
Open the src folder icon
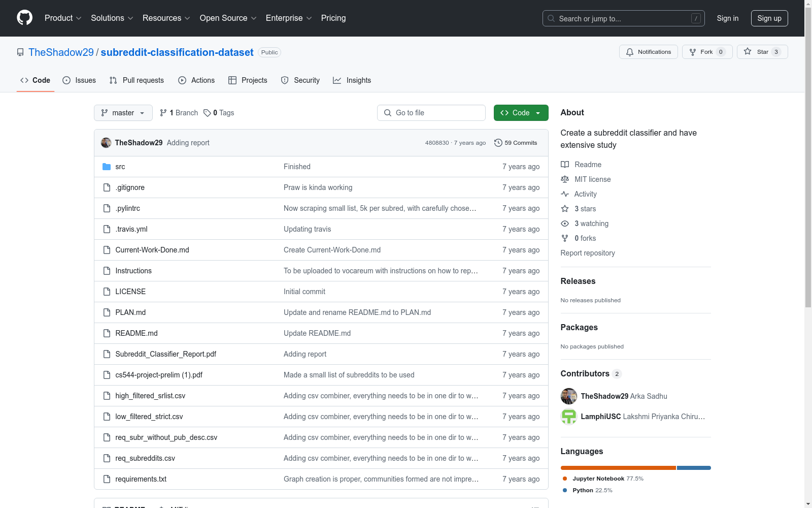pyautogui.click(x=107, y=167)
